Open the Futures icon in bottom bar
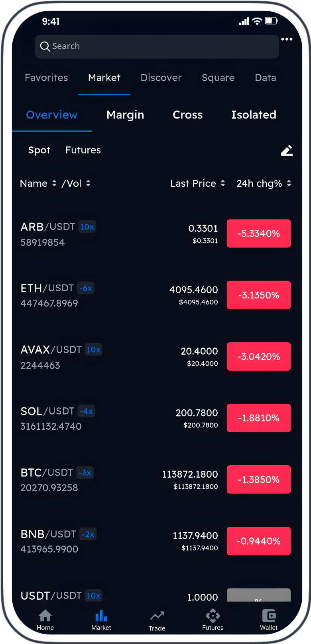The width and height of the screenshot is (311, 644). pyautogui.click(x=213, y=616)
